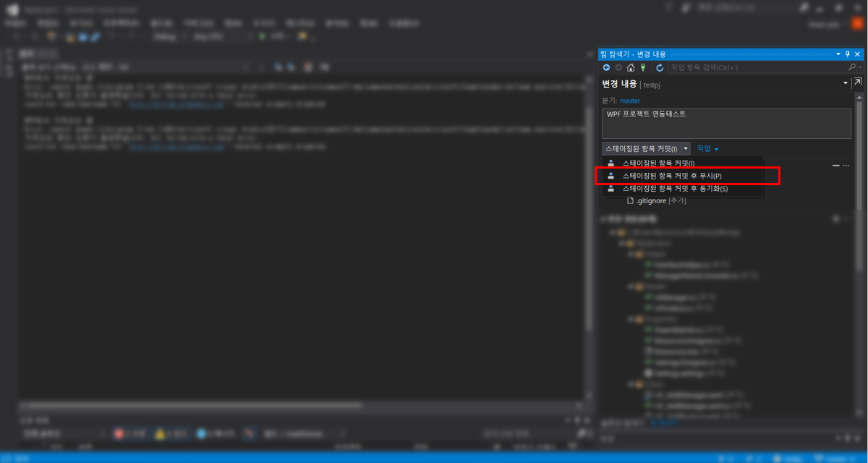Choose 스테이징된 항목 커밋(I) from the menu
This screenshot has width=868, height=463.
tap(682, 163)
